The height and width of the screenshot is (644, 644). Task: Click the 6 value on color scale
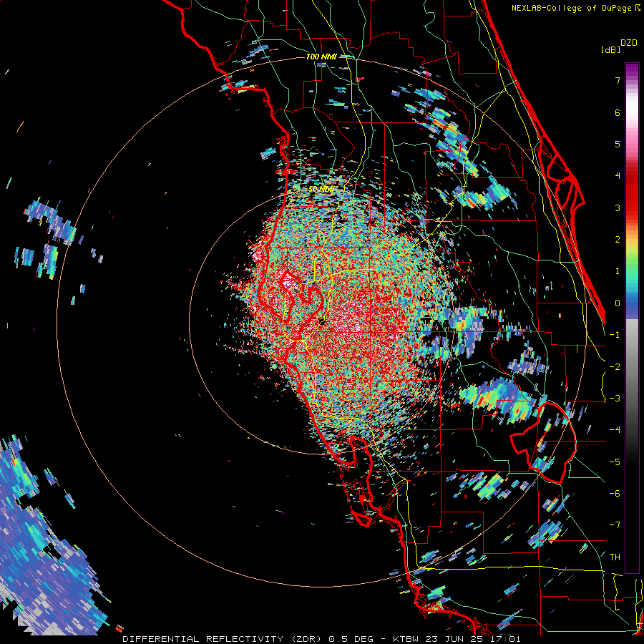pos(618,112)
